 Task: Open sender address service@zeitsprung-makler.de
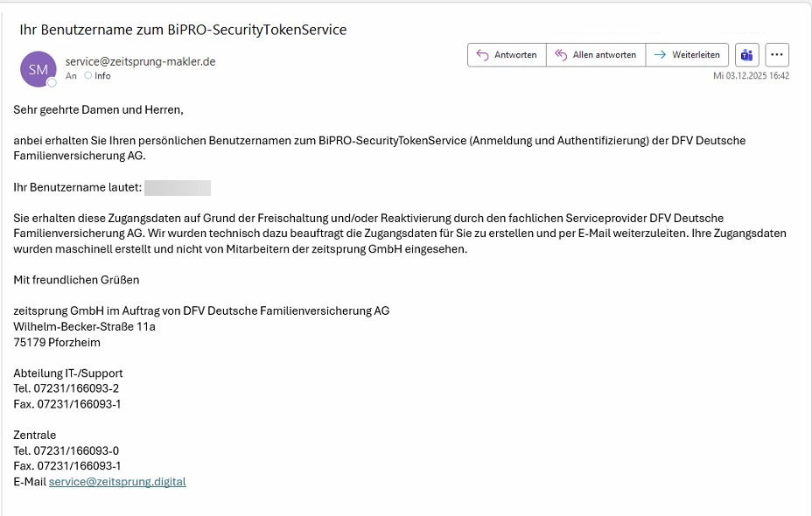140,61
